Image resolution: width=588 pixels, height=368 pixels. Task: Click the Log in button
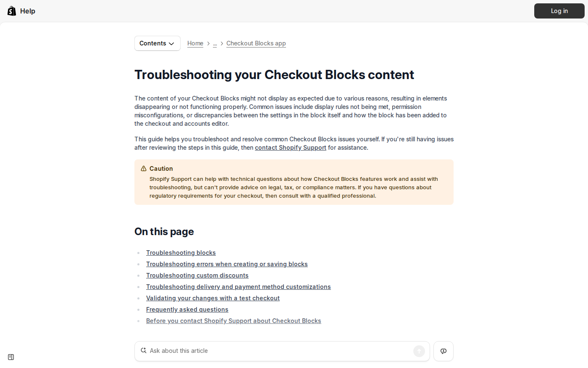coord(559,11)
